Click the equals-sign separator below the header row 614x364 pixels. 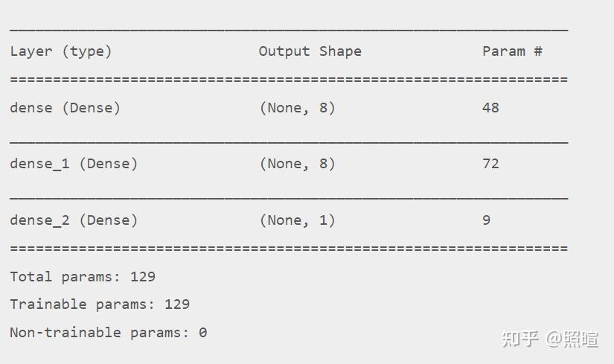click(x=289, y=80)
